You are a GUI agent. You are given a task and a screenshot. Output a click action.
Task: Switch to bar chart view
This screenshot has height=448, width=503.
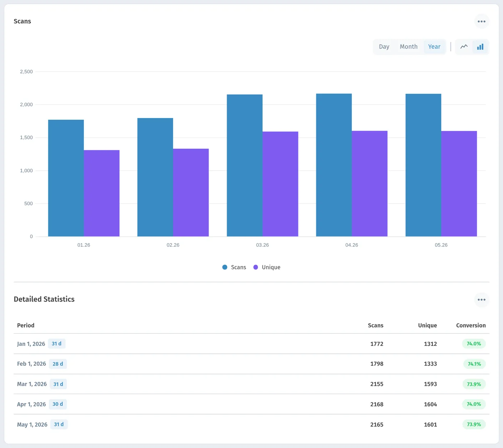tap(480, 47)
